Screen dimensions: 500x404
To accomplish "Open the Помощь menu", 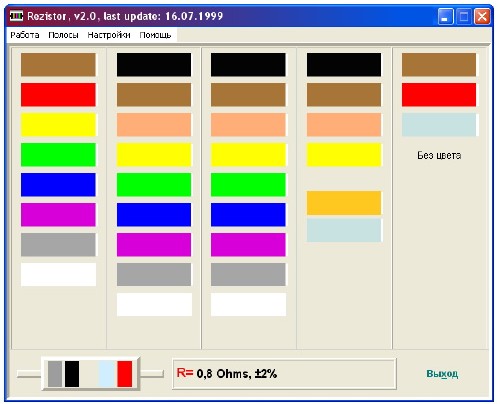I will coord(155,35).
